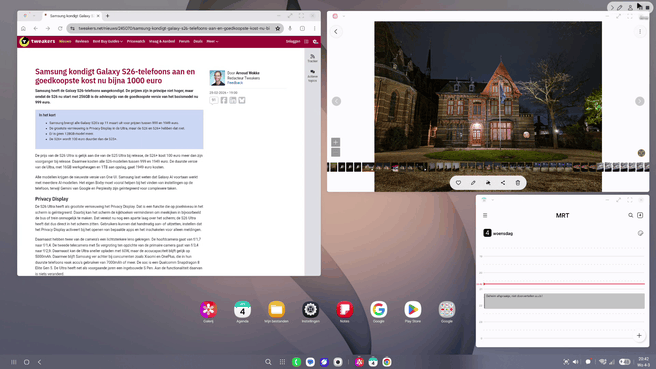Reload the Tweakers page in Chrome
The image size is (656, 369).
[60, 28]
